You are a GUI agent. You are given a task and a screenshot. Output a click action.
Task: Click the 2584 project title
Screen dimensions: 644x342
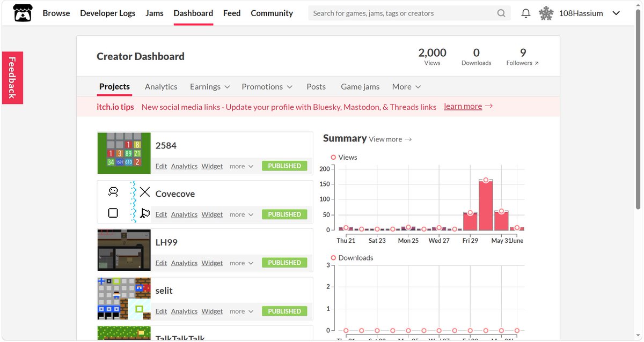coord(166,145)
